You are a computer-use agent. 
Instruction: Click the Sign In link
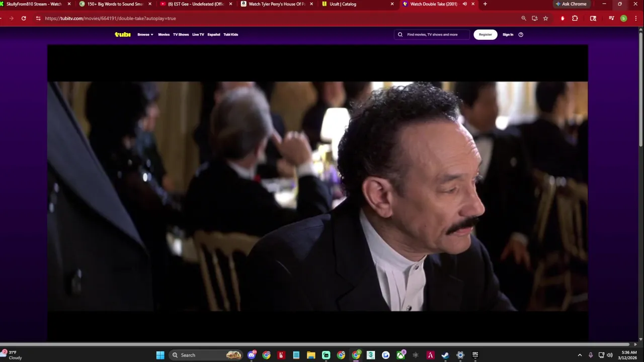pyautogui.click(x=508, y=35)
